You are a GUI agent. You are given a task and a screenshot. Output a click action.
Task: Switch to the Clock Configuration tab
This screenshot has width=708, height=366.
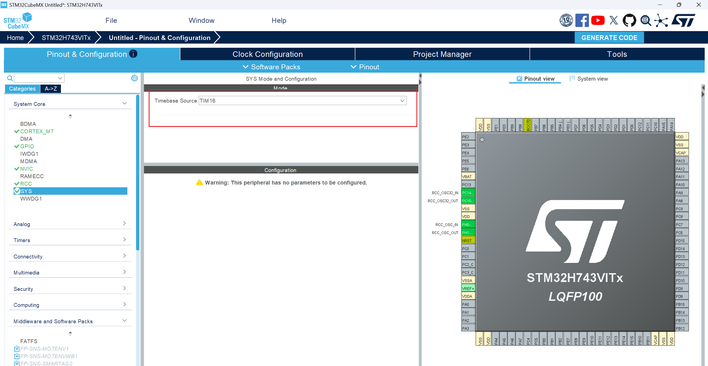click(267, 54)
